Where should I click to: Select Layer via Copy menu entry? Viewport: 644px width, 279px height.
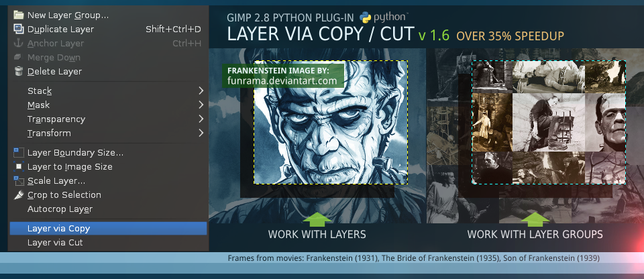click(109, 229)
